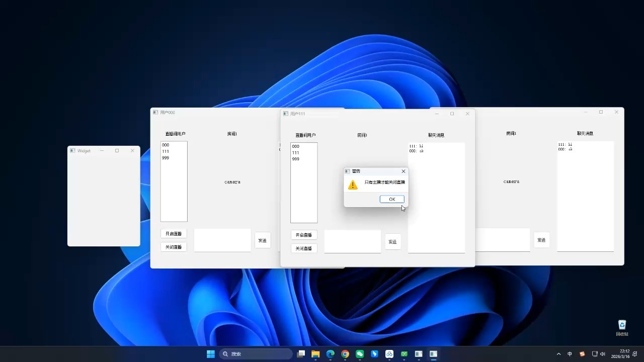Click 发送 in the 用户111 window
Image resolution: width=644 pixels, height=362 pixels.
[x=392, y=242]
